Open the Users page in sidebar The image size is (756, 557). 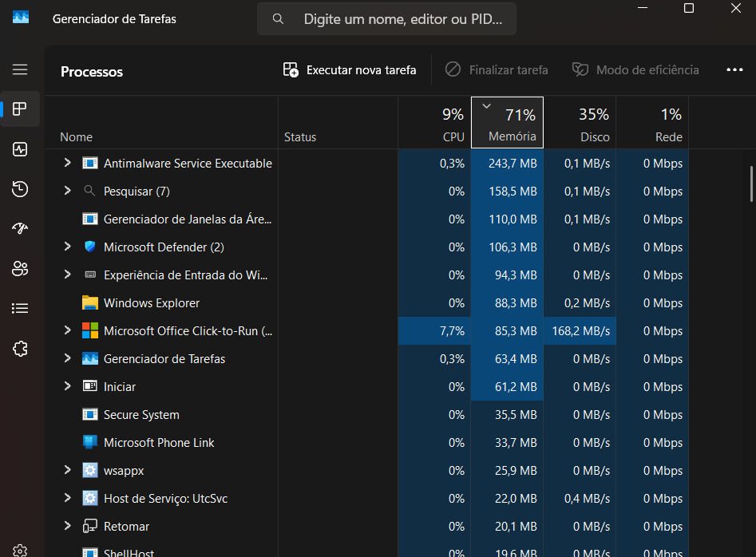point(20,269)
